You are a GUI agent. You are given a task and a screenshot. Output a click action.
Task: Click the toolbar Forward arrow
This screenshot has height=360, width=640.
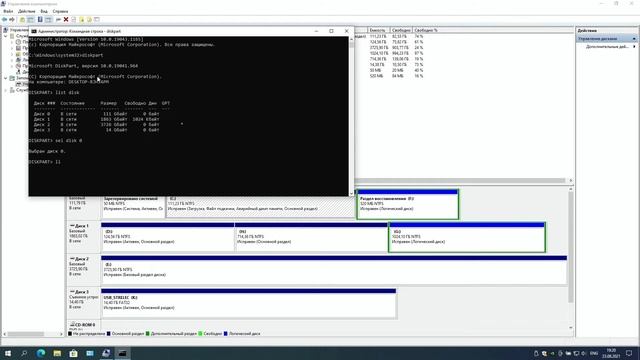click(12, 20)
